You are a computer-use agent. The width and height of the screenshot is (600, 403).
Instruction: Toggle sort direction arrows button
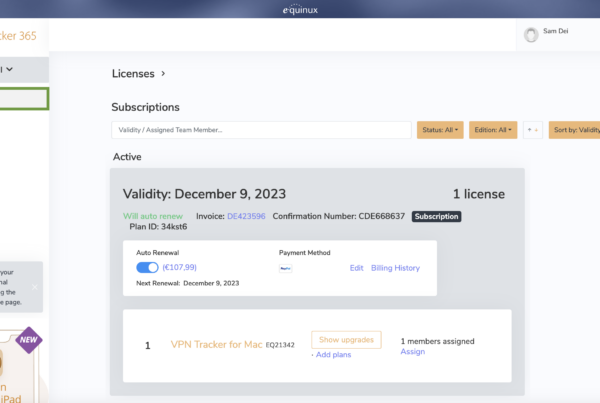tap(533, 130)
